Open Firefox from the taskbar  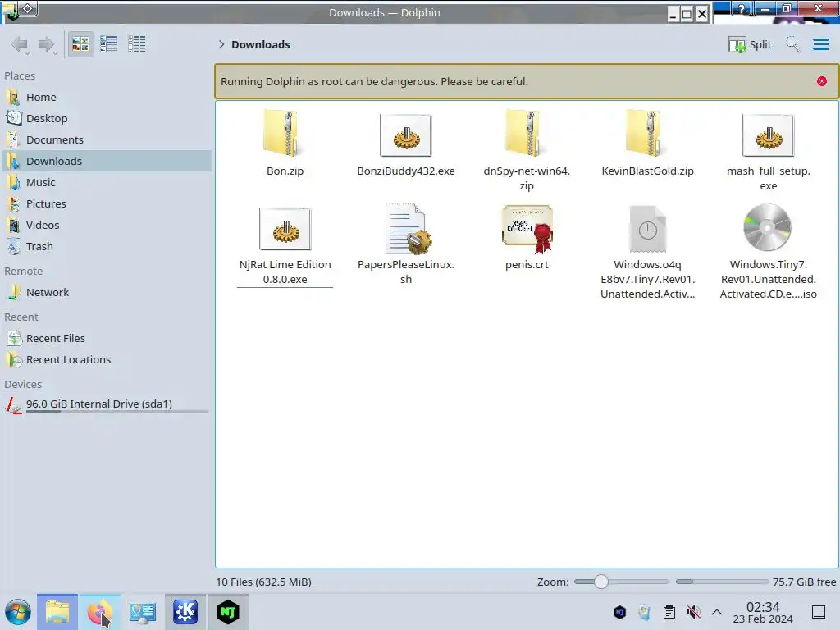click(99, 612)
